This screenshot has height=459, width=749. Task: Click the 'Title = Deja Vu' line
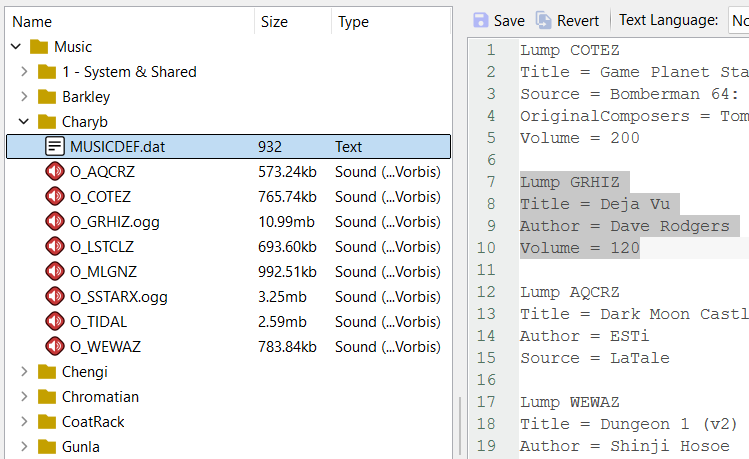(x=595, y=204)
